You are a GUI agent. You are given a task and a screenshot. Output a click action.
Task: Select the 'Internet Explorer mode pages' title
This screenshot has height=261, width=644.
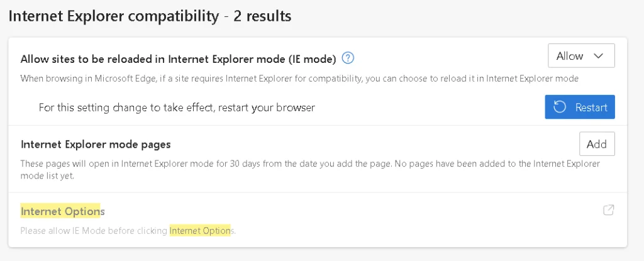point(96,145)
